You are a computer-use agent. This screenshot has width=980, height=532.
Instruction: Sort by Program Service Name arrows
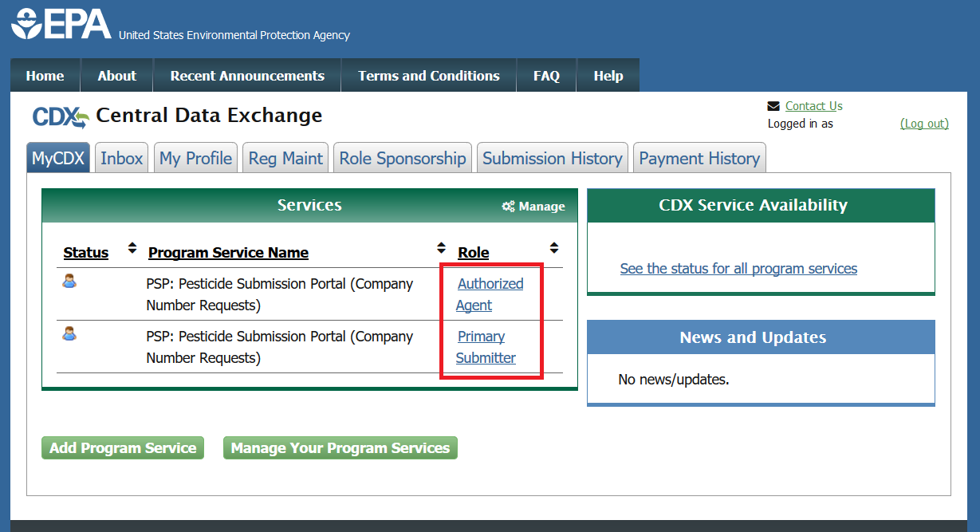tap(441, 248)
